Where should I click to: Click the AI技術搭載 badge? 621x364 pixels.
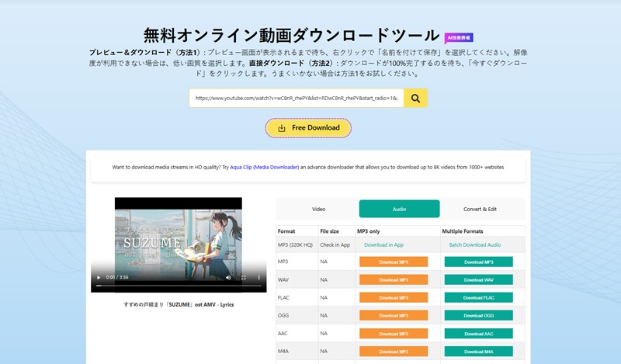pyautogui.click(x=460, y=36)
